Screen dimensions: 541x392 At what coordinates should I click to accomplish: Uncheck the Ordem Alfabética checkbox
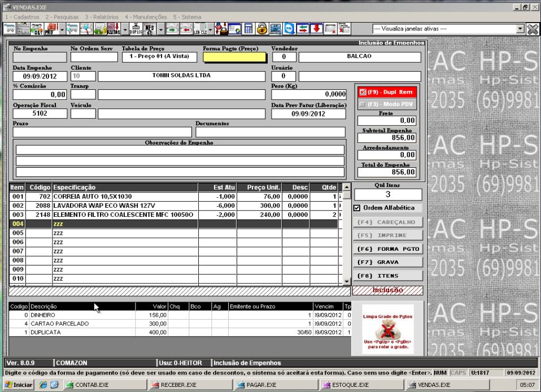(x=357, y=208)
